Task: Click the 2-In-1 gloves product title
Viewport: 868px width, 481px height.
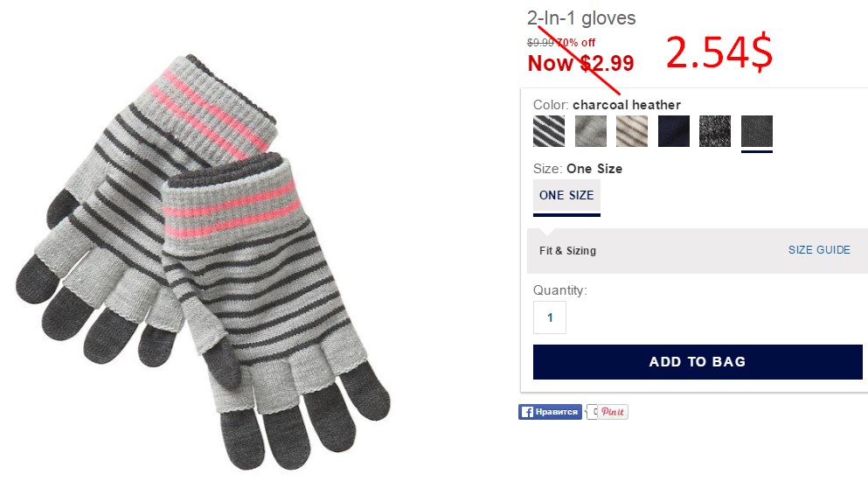Action: click(x=581, y=18)
